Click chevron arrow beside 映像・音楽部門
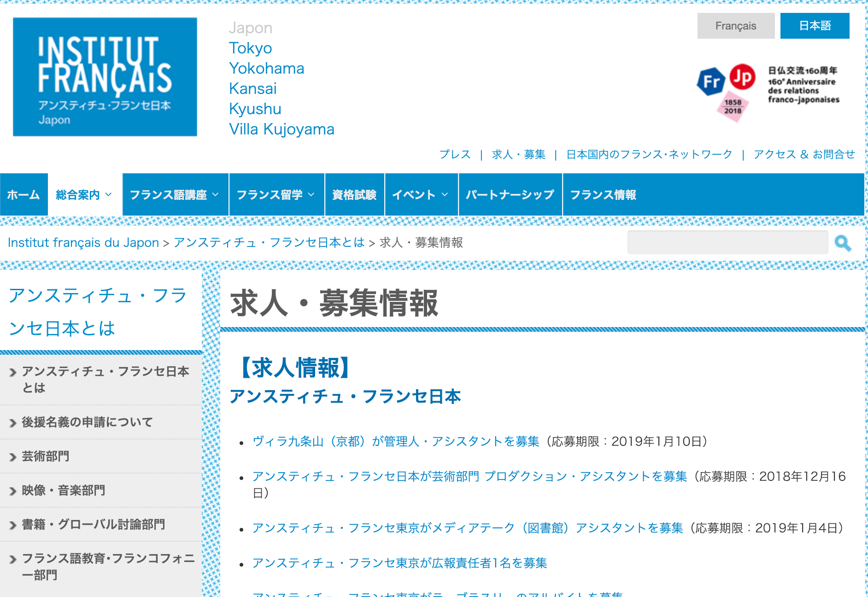Screen dimensions: 868x597 coord(13,491)
